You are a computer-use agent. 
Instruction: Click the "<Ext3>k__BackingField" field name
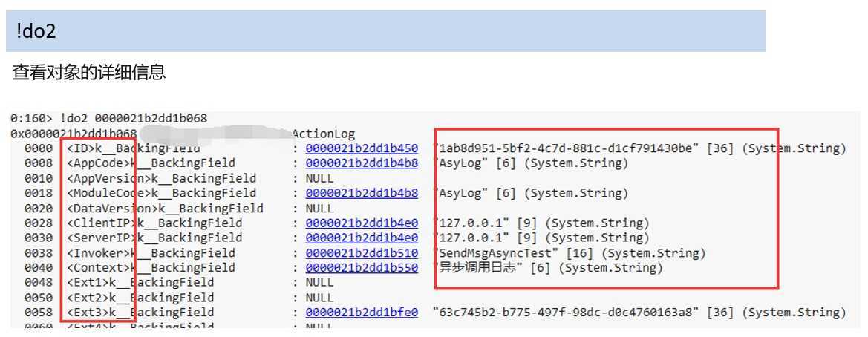coord(140,313)
